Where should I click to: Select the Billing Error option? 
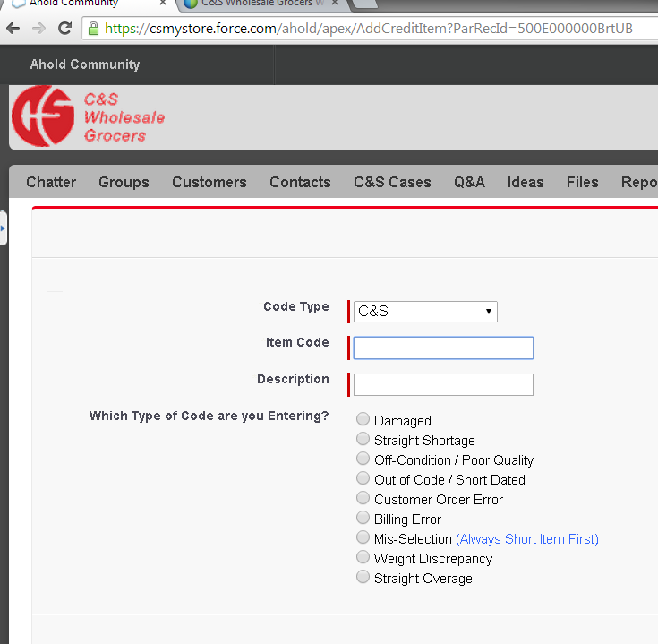click(363, 518)
